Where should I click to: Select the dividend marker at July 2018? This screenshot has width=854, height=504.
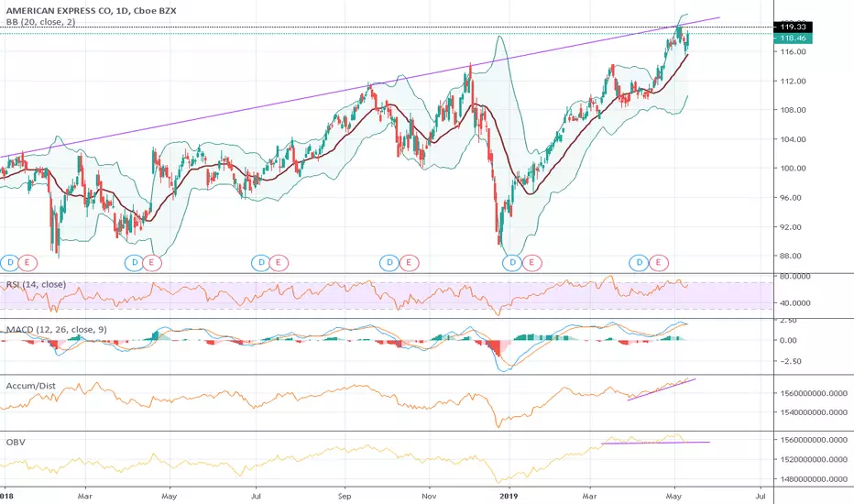pyautogui.click(x=261, y=263)
